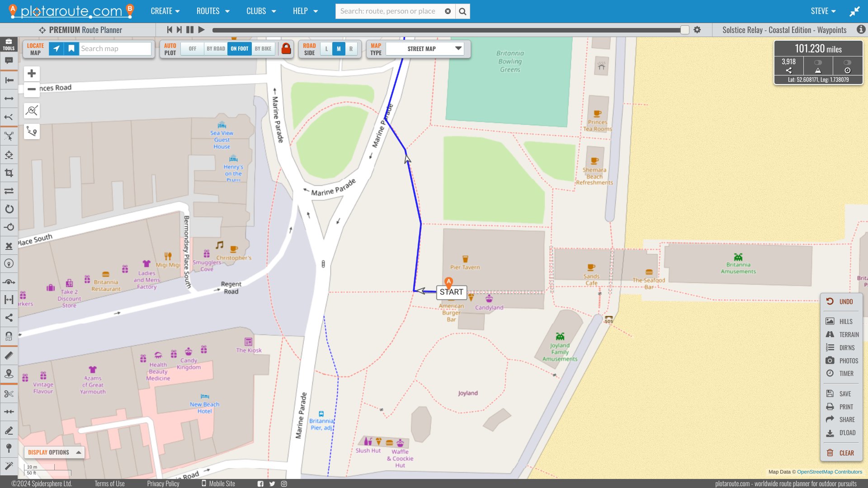Screen dimensions: 868x488
Task: Open the CREATE menu
Action: (165, 11)
